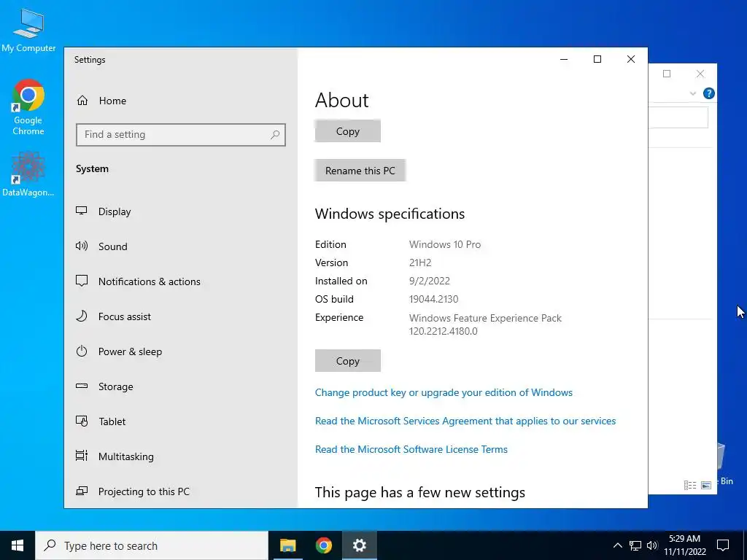Click the Settings gear on the taskbar
747x560 pixels.
tap(359, 545)
